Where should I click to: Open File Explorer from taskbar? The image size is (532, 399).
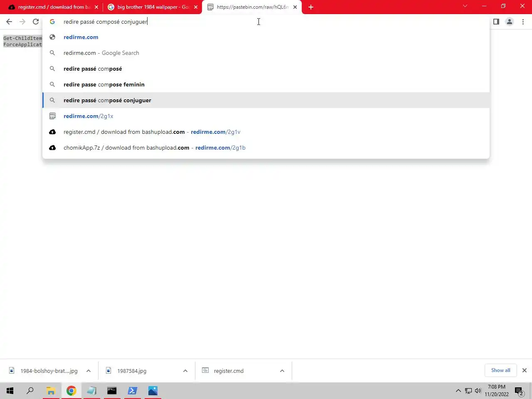click(x=51, y=391)
